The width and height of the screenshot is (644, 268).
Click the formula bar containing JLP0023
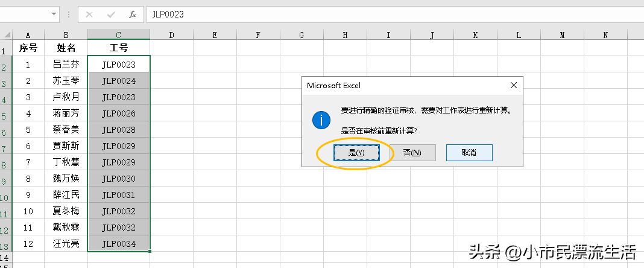tap(395, 14)
